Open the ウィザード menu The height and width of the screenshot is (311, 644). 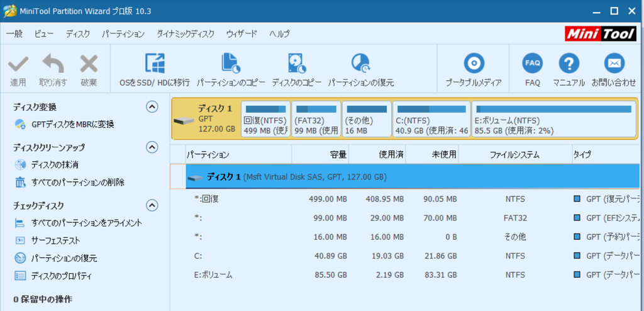pyautogui.click(x=242, y=34)
